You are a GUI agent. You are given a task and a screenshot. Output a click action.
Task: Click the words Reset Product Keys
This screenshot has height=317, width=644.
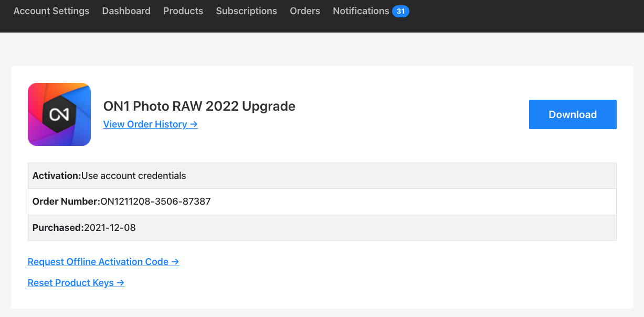[x=71, y=283]
